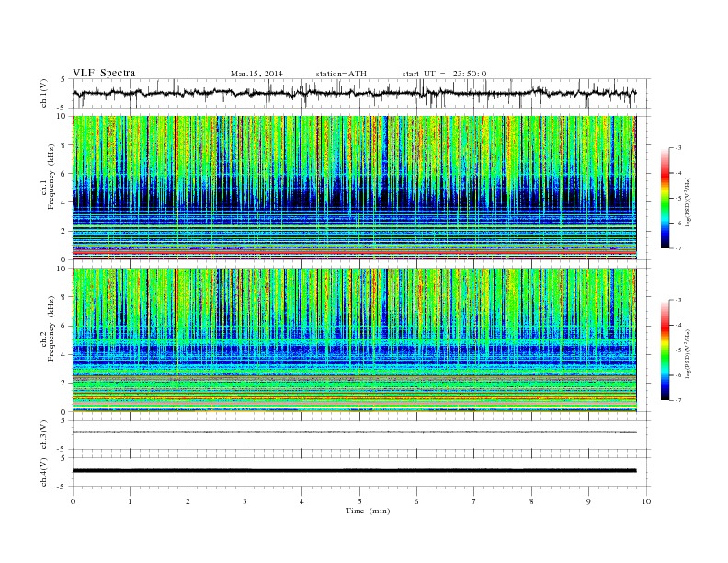Click the "9" tick on the time axis

click(x=588, y=501)
